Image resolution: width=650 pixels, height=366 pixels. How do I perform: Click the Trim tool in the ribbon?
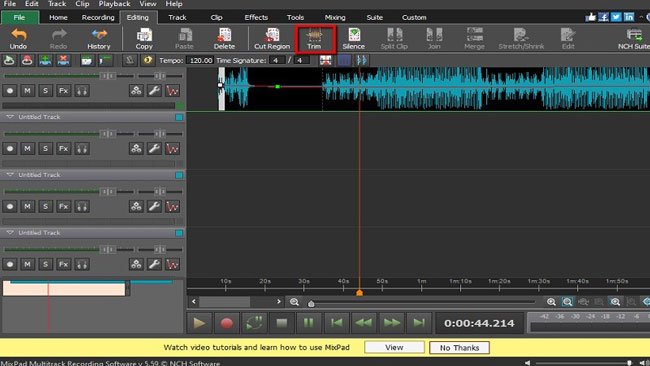pyautogui.click(x=314, y=39)
